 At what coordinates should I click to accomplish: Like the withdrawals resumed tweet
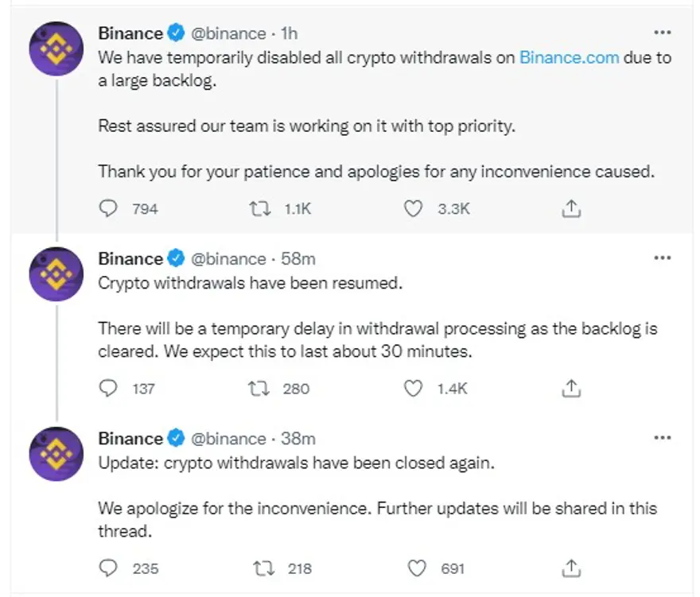[x=413, y=388]
